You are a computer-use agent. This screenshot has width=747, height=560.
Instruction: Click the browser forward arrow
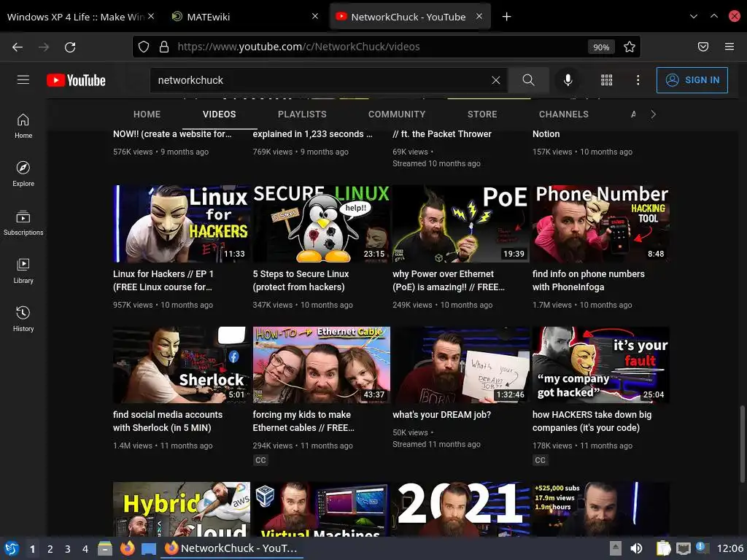pos(44,47)
